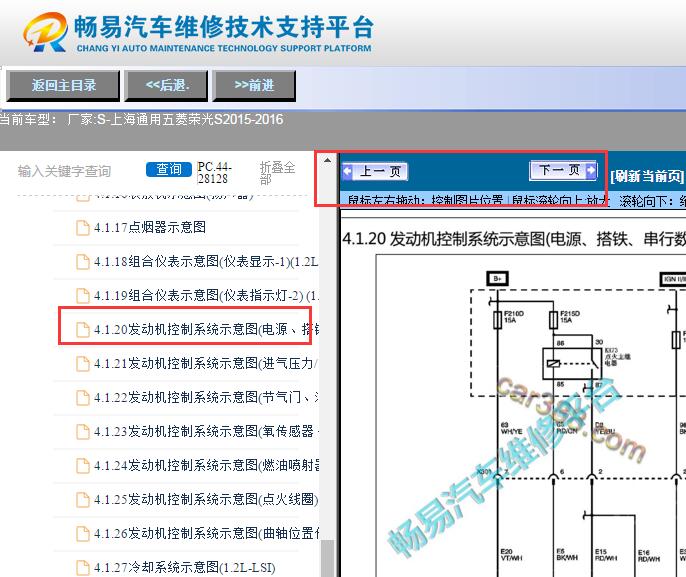
Task: Click the document icon beside 4.1.24
Action: click(x=83, y=466)
